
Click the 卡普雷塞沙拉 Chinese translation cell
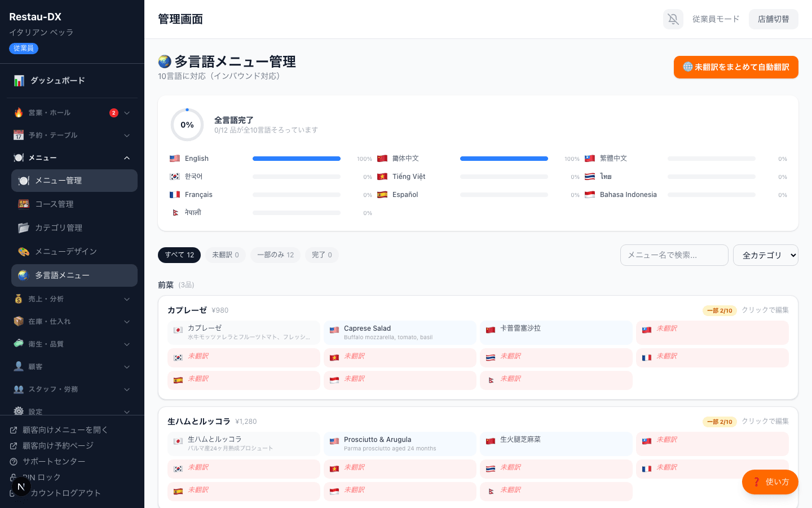tap(556, 332)
